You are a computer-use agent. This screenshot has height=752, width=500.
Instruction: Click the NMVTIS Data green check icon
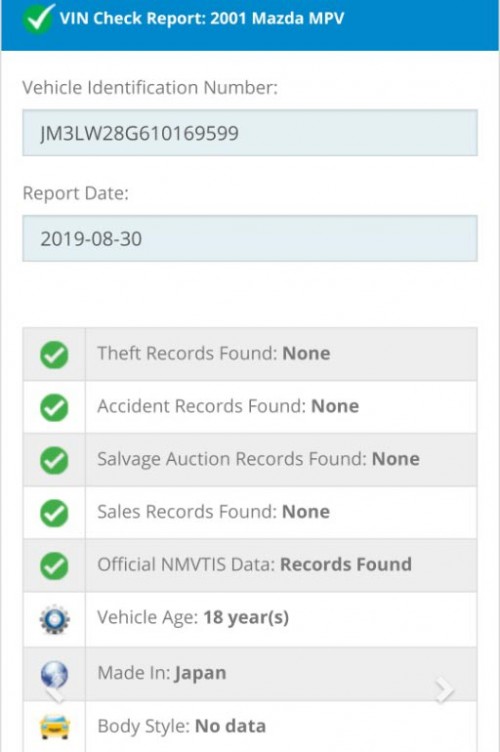tap(54, 566)
